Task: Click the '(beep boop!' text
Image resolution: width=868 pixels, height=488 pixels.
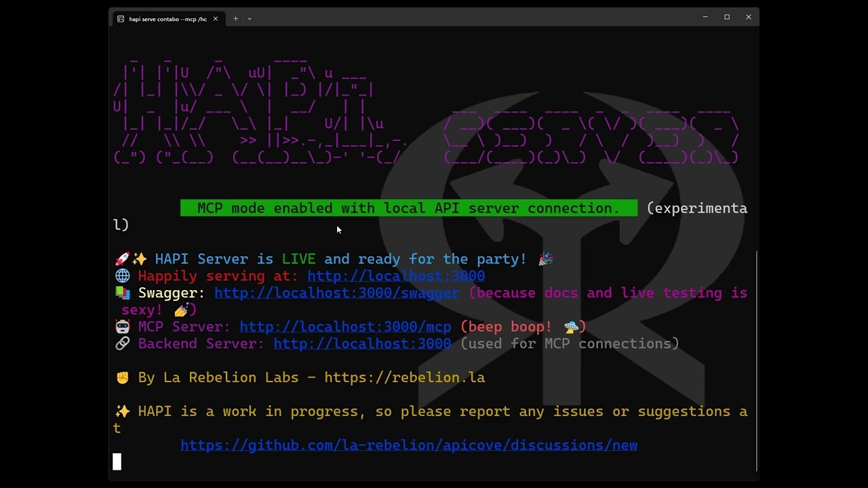Action: pos(507,327)
